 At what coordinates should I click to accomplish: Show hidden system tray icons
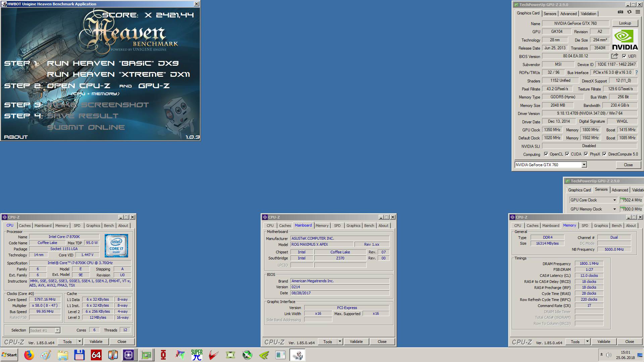pyautogui.click(x=601, y=355)
